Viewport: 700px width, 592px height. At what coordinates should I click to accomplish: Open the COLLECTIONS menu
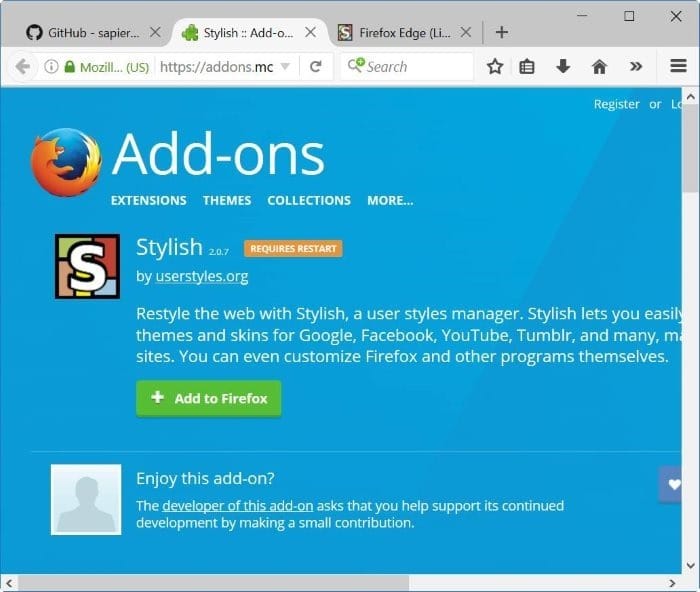[309, 200]
